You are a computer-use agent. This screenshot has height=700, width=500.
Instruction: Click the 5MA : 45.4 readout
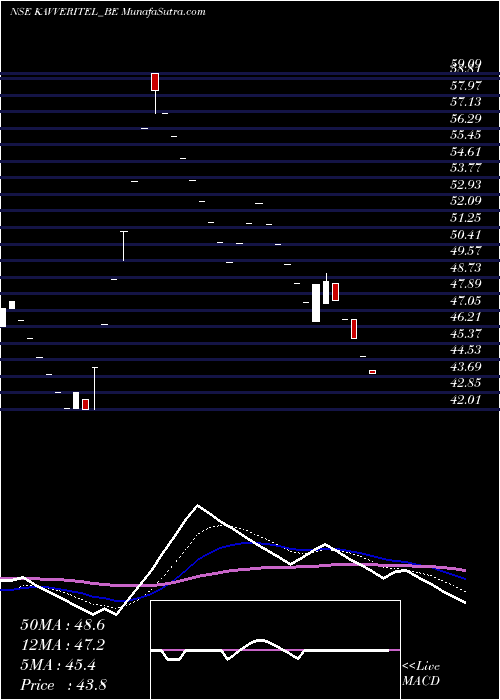pyautogui.click(x=58, y=665)
